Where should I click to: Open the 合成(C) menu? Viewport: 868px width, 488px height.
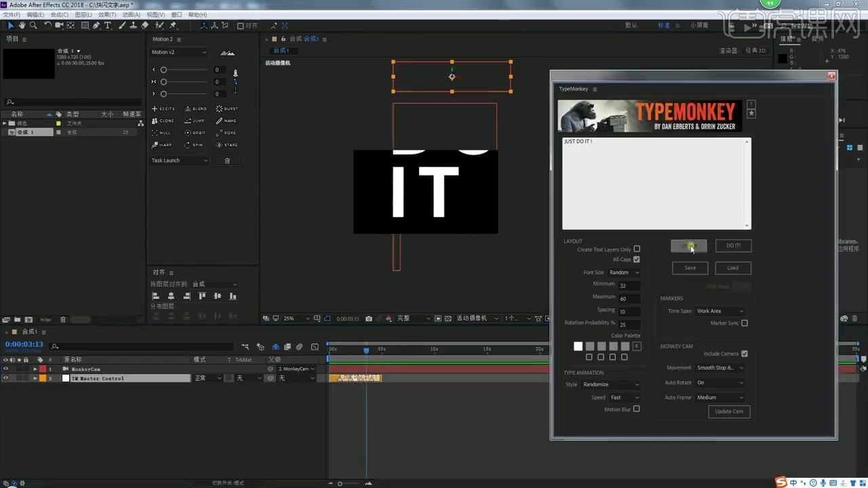(x=60, y=14)
